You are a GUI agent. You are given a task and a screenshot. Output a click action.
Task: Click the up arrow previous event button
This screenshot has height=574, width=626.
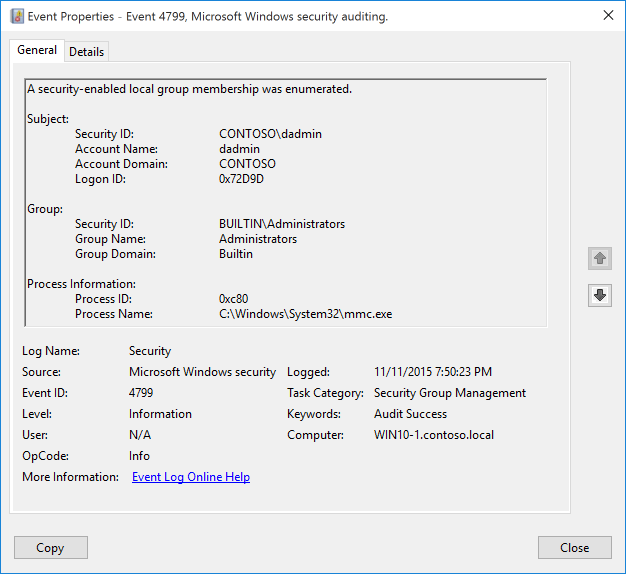point(599,258)
